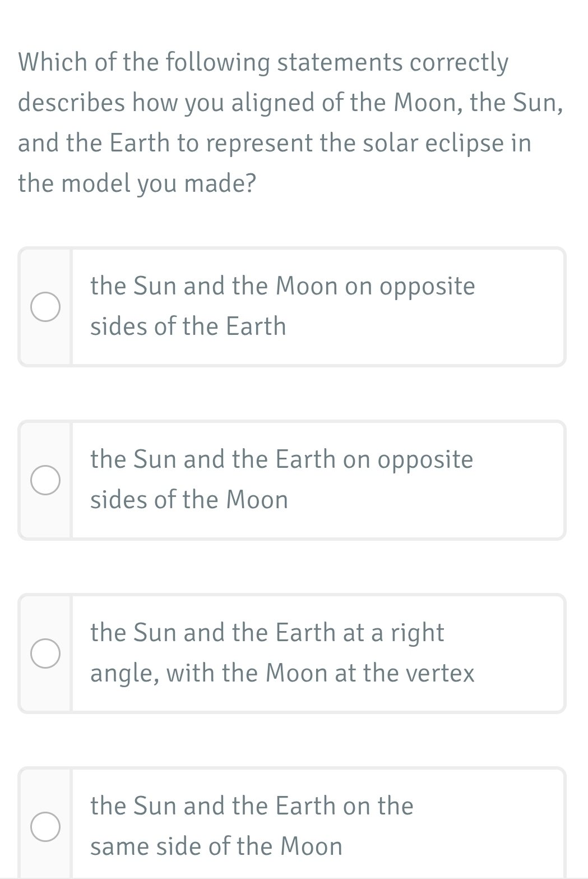Tap "the Sun and the Earth on opposite" line
This screenshot has width=588, height=879.
click(x=282, y=459)
